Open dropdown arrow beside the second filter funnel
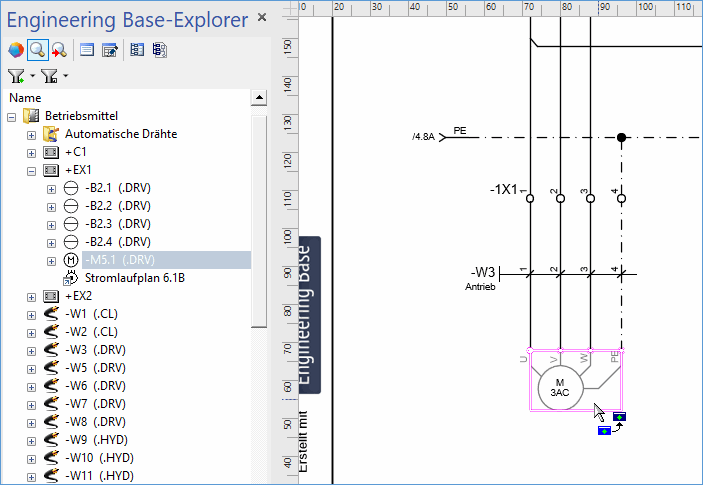Image resolution: width=703 pixels, height=485 pixels. pyautogui.click(x=66, y=76)
